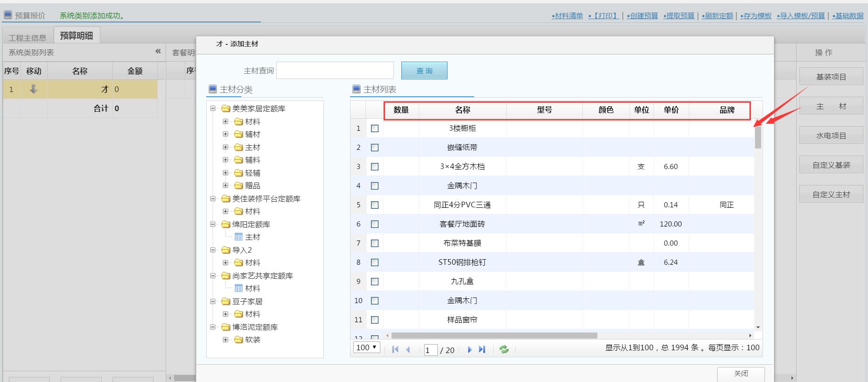Collapse the 系统类别列表 panel
This screenshot has width=868, height=382.
point(158,52)
